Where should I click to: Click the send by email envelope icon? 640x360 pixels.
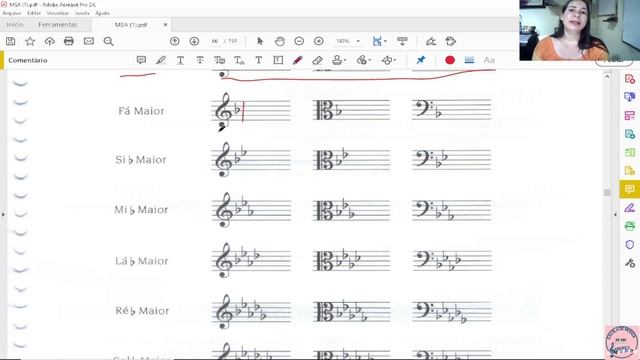(89, 41)
